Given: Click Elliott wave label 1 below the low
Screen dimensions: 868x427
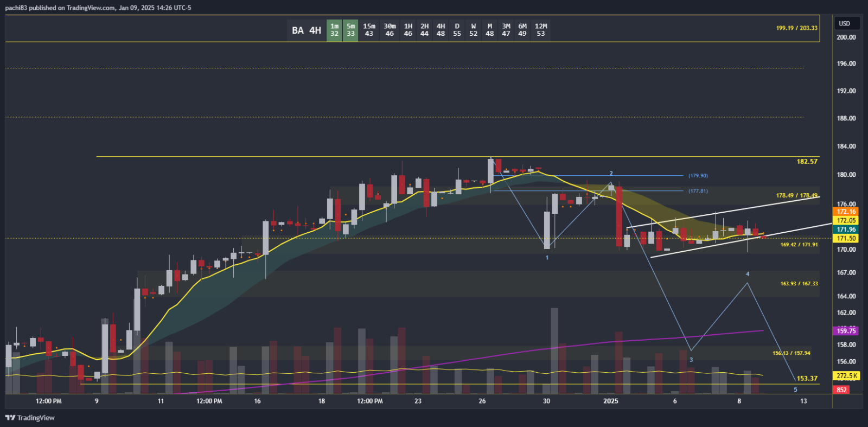Looking at the screenshot, I should pyautogui.click(x=547, y=258).
